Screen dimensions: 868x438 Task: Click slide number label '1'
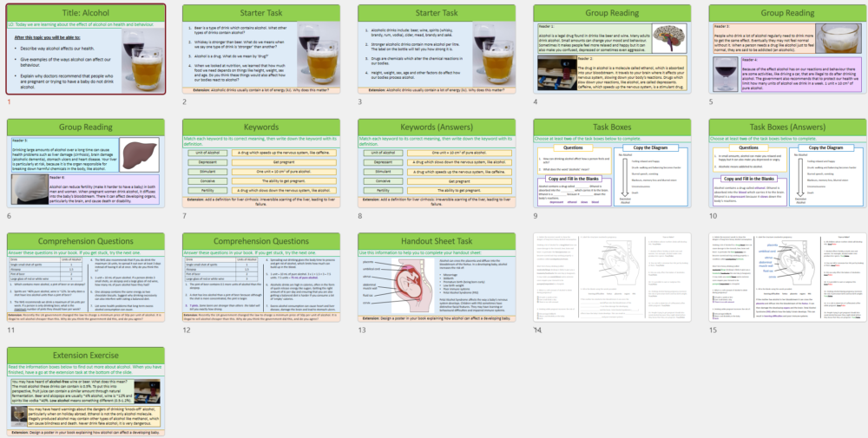point(9,101)
